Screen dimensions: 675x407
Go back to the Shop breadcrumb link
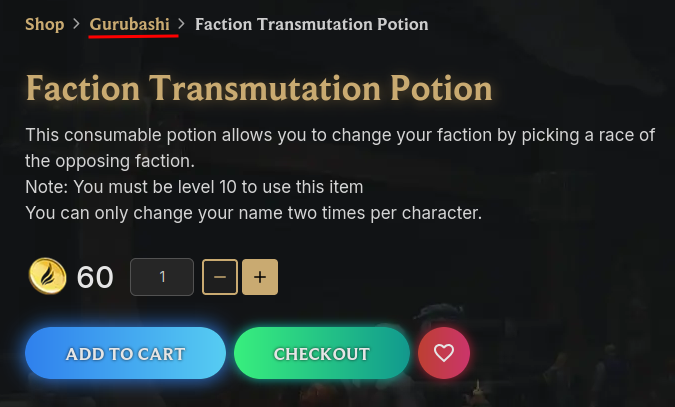45,24
